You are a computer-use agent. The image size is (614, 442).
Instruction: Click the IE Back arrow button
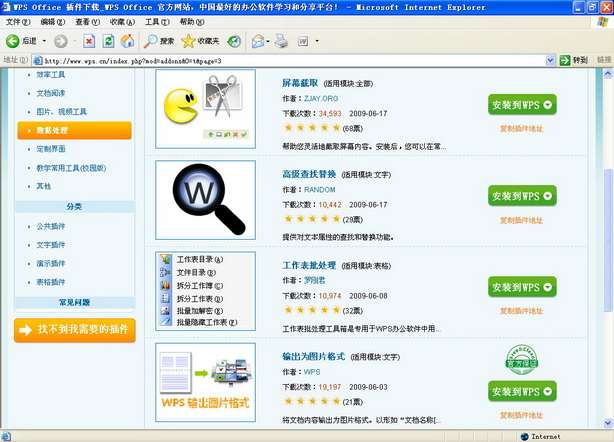(x=13, y=41)
